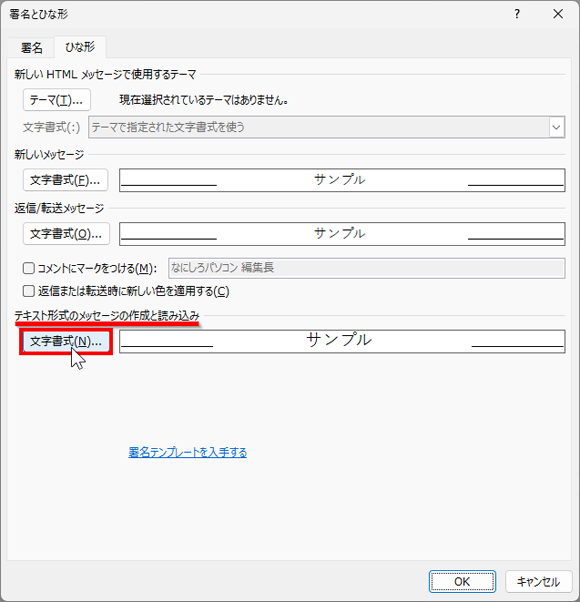Image resolution: width=580 pixels, height=602 pixels.
Task: Toggle 返信または転送時に新しい色を適用する checkbox
Action: coord(29,291)
